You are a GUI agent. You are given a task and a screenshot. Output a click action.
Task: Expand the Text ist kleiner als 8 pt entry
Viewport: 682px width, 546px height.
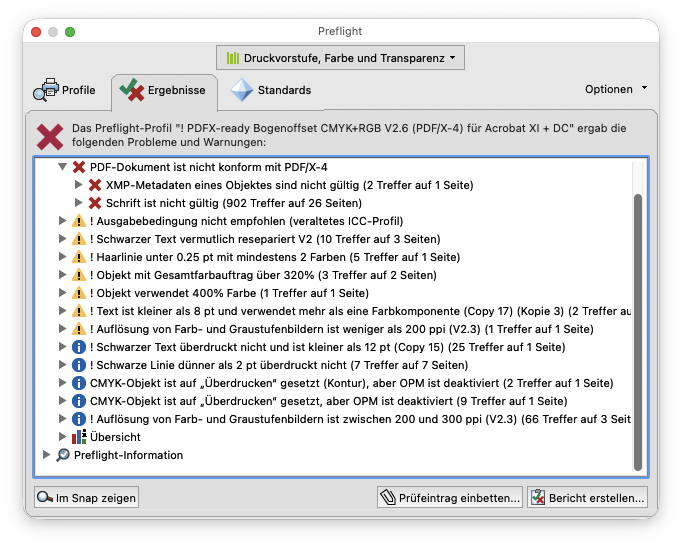coord(62,311)
